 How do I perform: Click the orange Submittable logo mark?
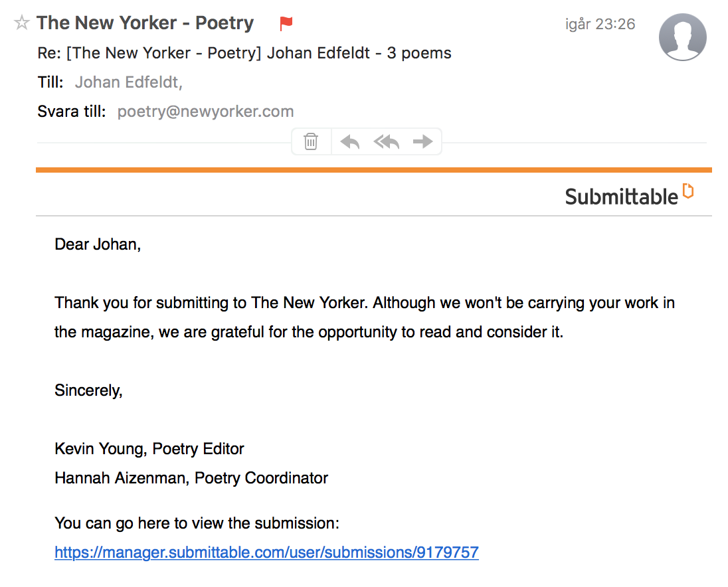(688, 191)
